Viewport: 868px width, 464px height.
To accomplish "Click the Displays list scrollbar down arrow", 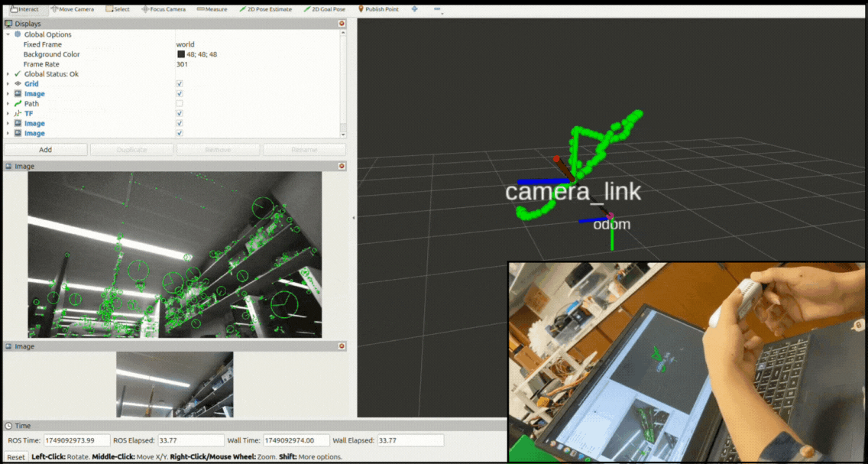I will (x=343, y=135).
